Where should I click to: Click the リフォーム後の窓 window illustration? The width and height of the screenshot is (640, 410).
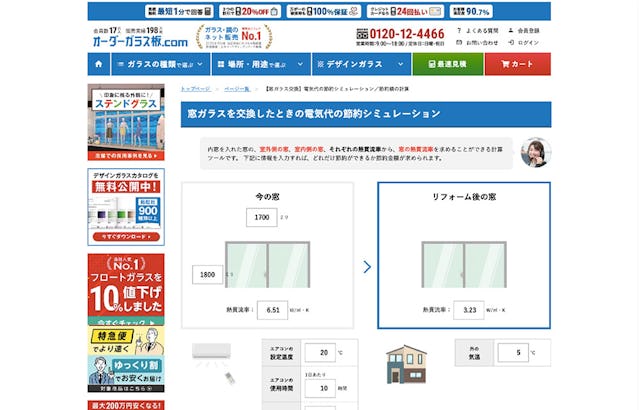[x=464, y=265]
